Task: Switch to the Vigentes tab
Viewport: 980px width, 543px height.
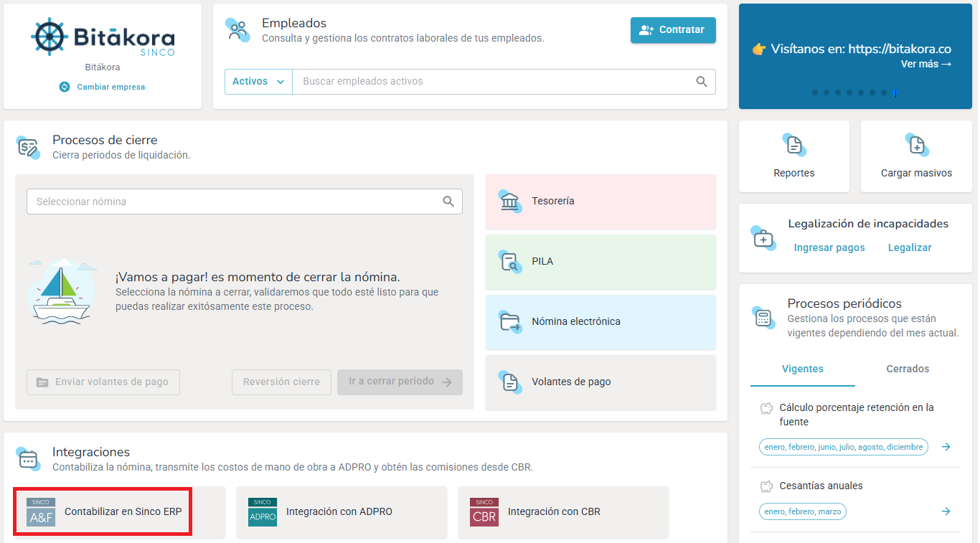Action: 803,369
